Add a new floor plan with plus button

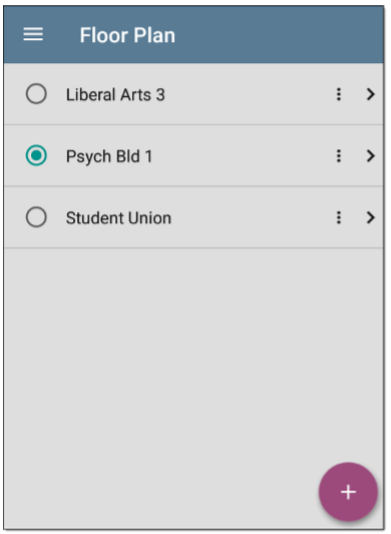pos(348,492)
